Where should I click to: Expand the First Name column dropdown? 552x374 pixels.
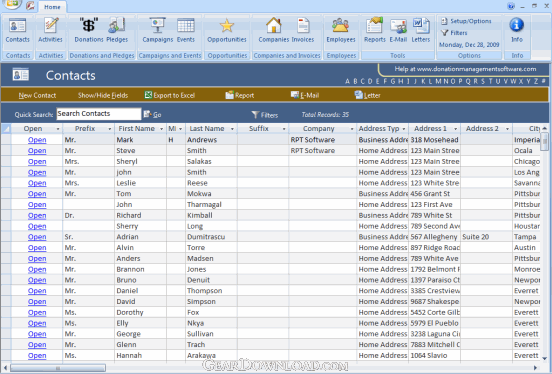click(x=162, y=129)
